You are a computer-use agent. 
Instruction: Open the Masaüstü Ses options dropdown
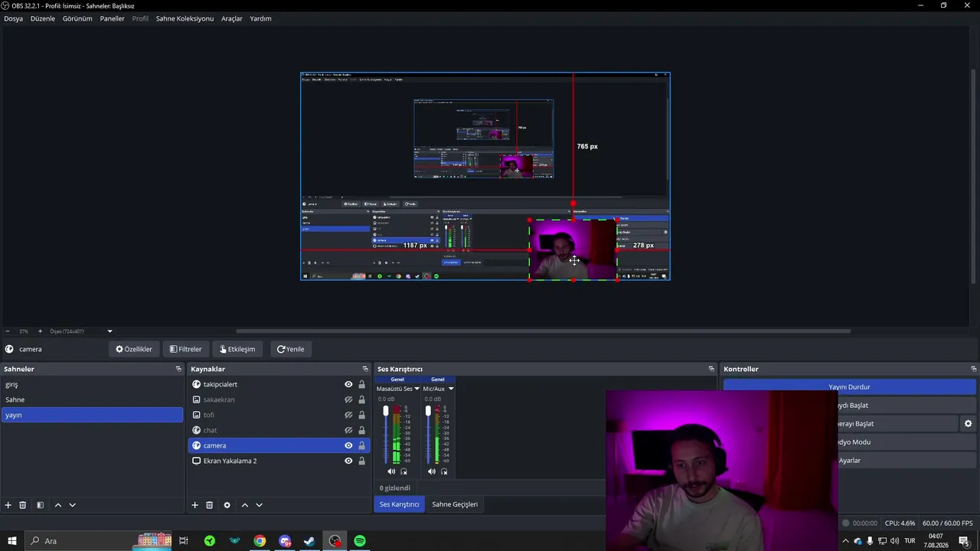coord(416,389)
